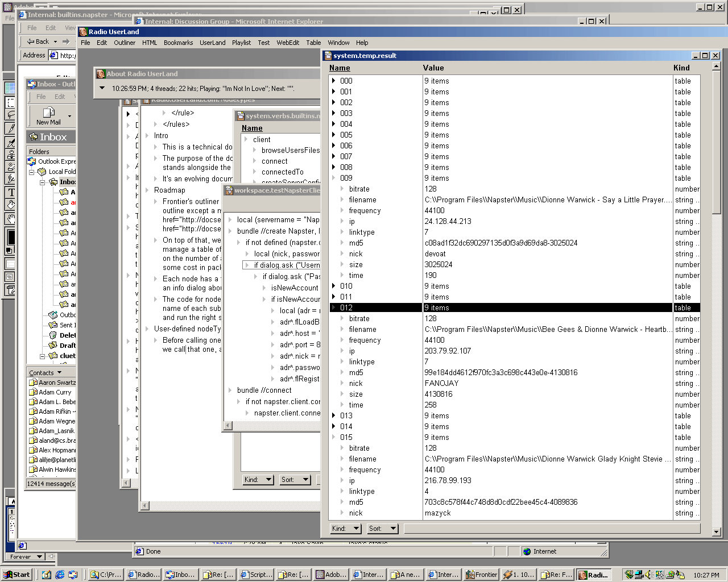Open Kind dropdown in system.temp.result window
728x582 pixels.
346,529
